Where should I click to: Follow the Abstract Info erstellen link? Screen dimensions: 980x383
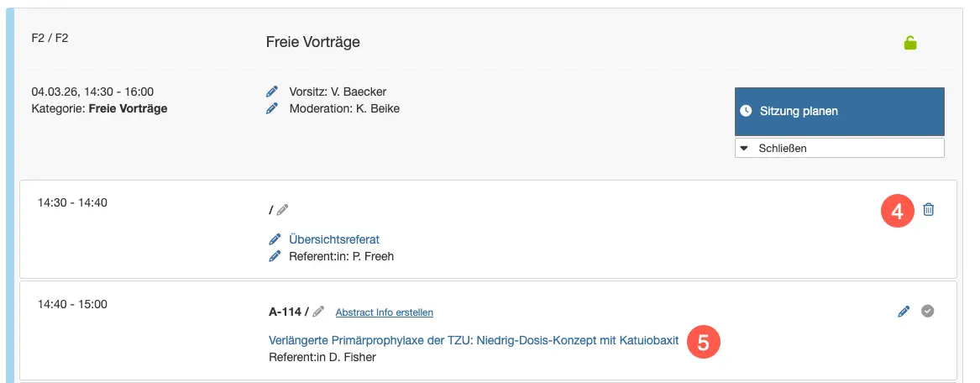(x=384, y=312)
